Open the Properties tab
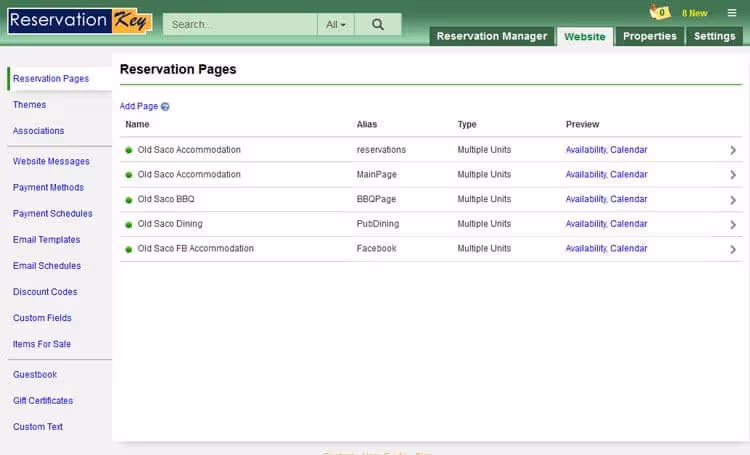Screen dimensions: 750x455 pos(649,36)
